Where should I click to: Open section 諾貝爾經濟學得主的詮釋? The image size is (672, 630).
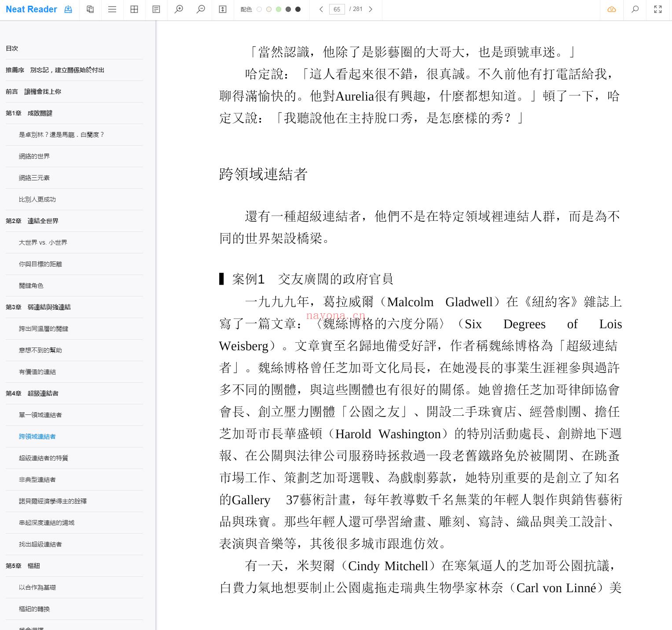pyautogui.click(x=53, y=501)
